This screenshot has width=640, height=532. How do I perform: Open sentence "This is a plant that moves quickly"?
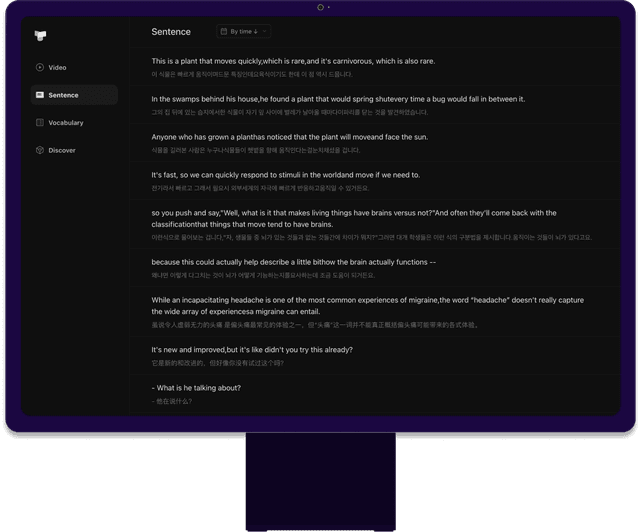tap(293, 61)
